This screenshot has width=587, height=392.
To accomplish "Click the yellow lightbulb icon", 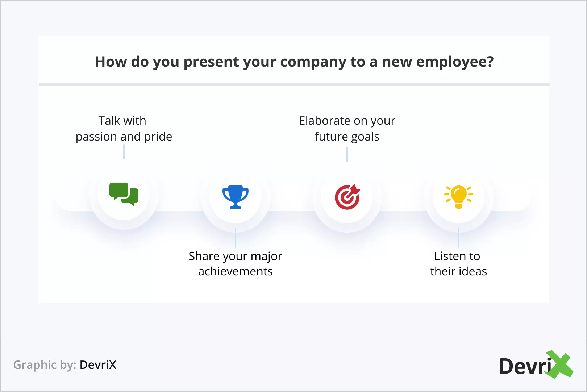I will [459, 196].
